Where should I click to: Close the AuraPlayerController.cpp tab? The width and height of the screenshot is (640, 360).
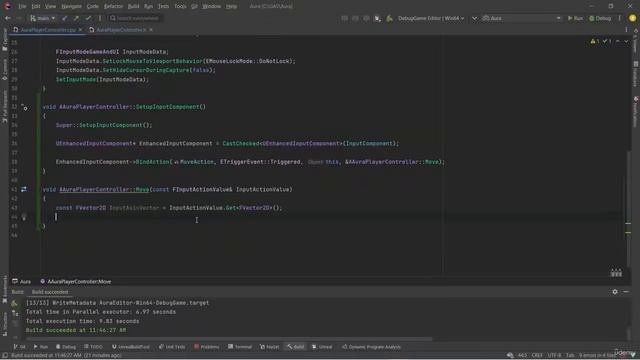80,30
